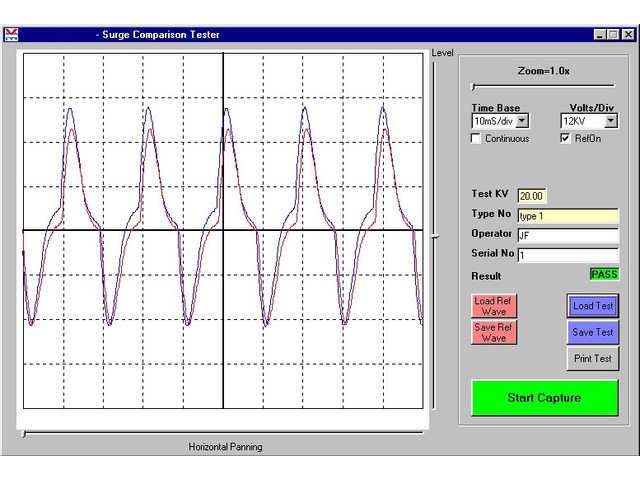The image size is (640, 480).
Task: Click the Test KV input field
Action: click(531, 196)
